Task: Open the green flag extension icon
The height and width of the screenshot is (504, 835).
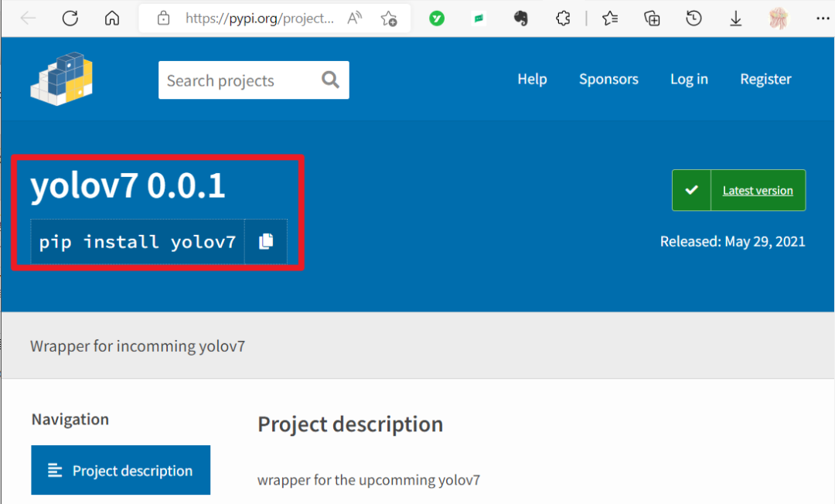Action: (479, 19)
